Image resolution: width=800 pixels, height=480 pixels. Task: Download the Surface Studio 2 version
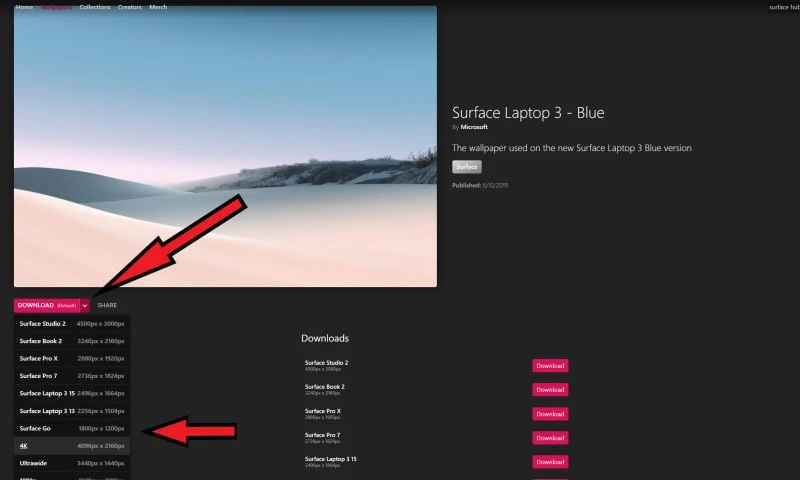point(550,365)
